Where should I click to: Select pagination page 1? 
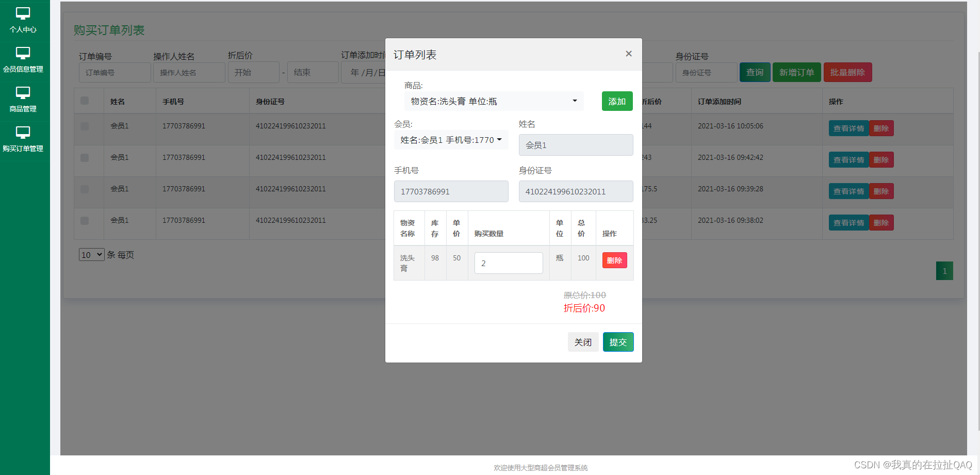pos(944,271)
